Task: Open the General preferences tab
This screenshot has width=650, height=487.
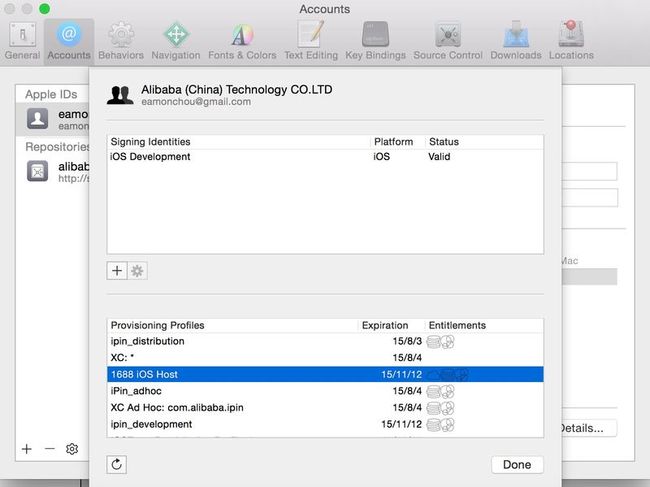Action: [22, 41]
